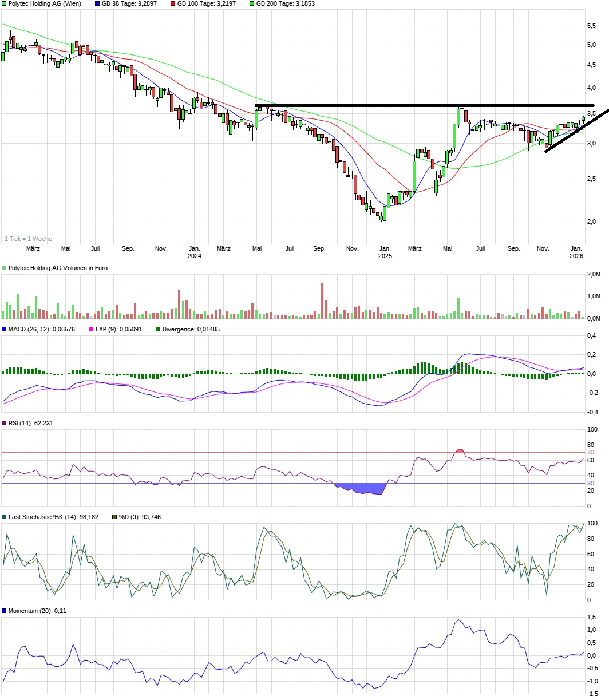Toggle the Divergence indicator square
Viewport: 609px width, 700px height.
pyautogui.click(x=158, y=329)
